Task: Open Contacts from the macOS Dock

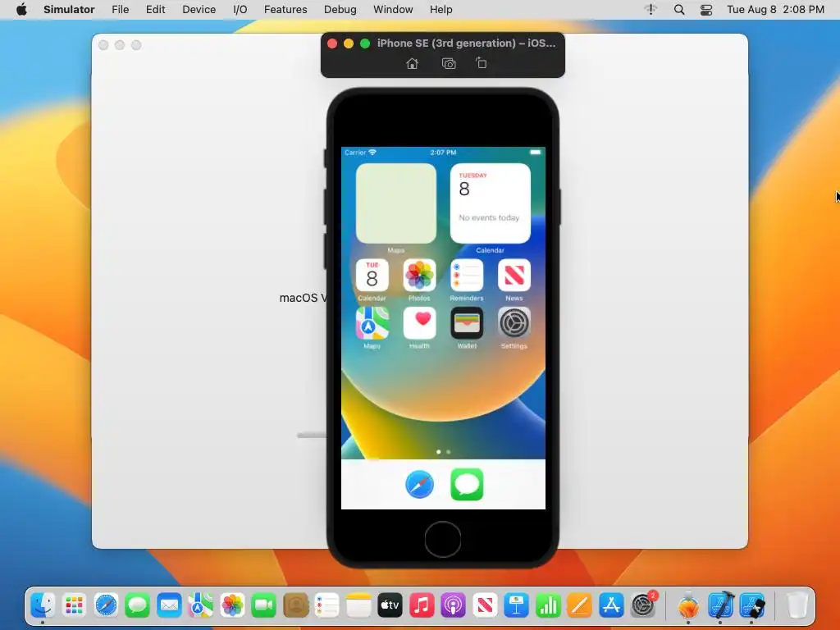Action: [x=295, y=606]
